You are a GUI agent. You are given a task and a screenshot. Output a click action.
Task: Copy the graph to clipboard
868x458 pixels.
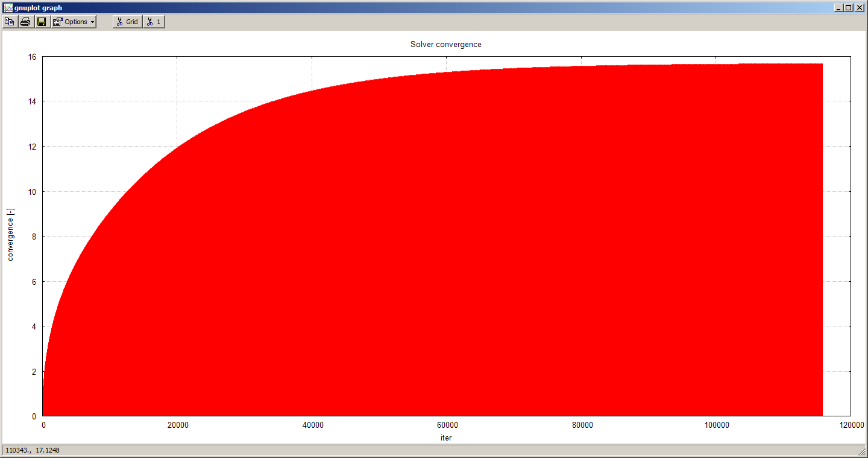click(9, 22)
